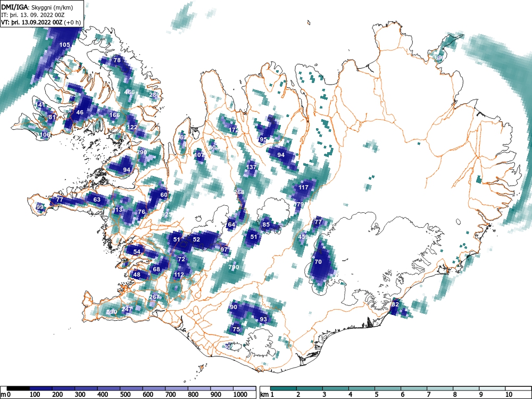Select the 'IT: þri. 13. 09. 2022 00Z' line
This screenshot has height=399, width=532.
[x=32, y=15]
